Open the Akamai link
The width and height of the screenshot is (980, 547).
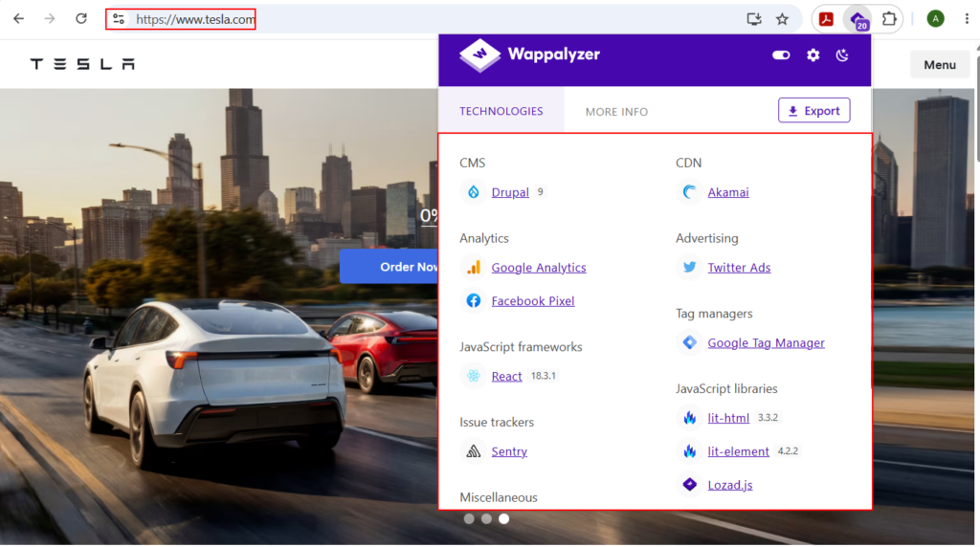pyautogui.click(x=728, y=191)
